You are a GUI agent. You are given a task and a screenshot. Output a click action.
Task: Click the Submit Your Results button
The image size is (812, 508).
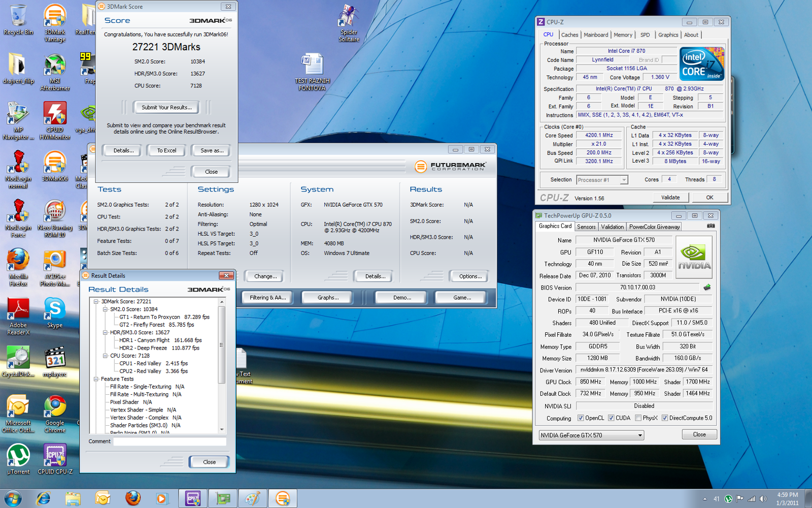[166, 107]
